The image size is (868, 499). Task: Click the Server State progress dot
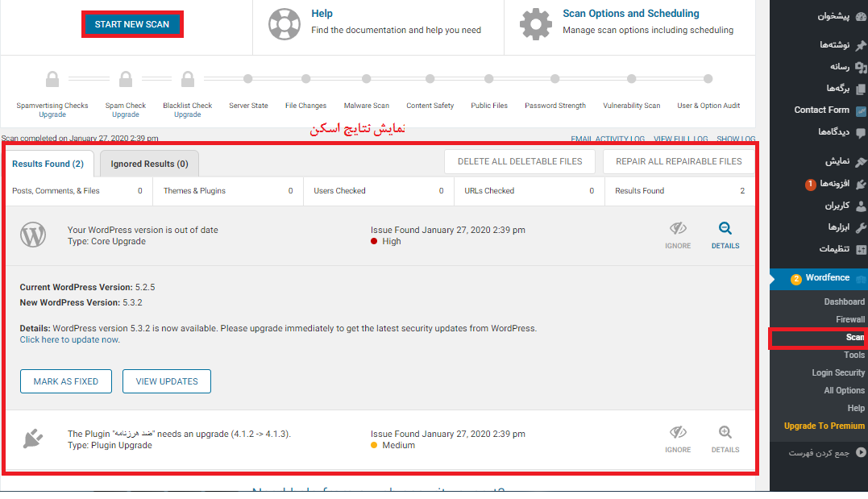click(248, 79)
